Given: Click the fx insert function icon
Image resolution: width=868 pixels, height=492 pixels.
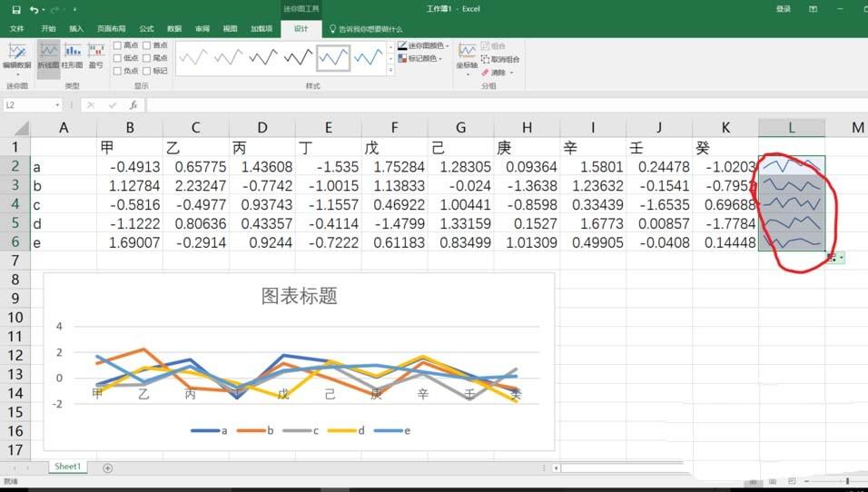Looking at the screenshot, I should tap(133, 105).
